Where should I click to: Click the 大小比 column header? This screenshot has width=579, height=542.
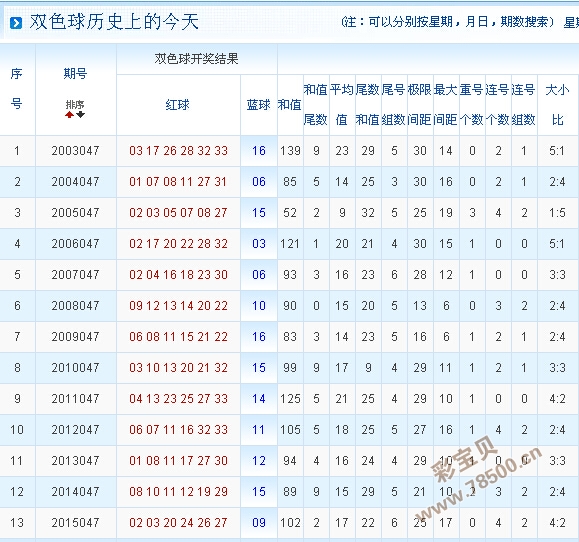point(557,104)
